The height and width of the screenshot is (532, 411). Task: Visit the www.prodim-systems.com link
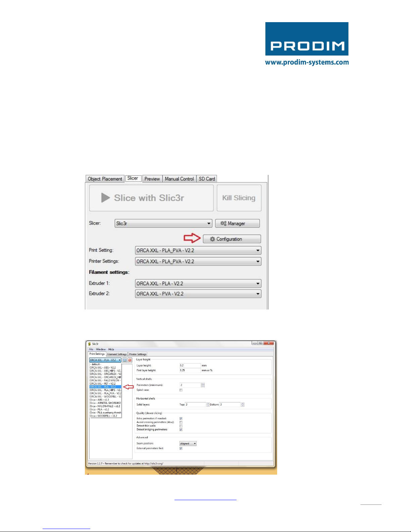307,62
